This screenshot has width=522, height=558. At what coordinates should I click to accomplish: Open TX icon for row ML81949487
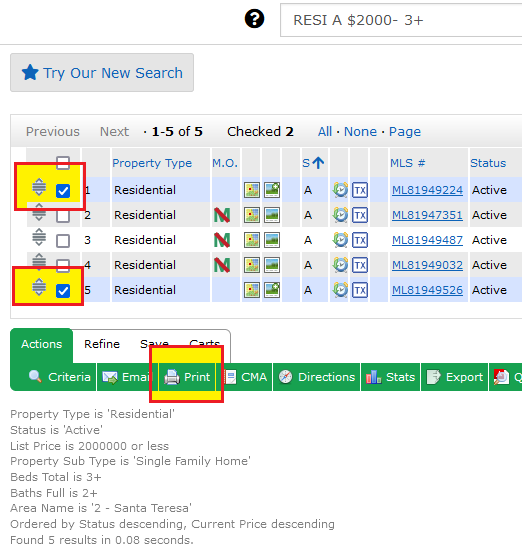(x=360, y=240)
